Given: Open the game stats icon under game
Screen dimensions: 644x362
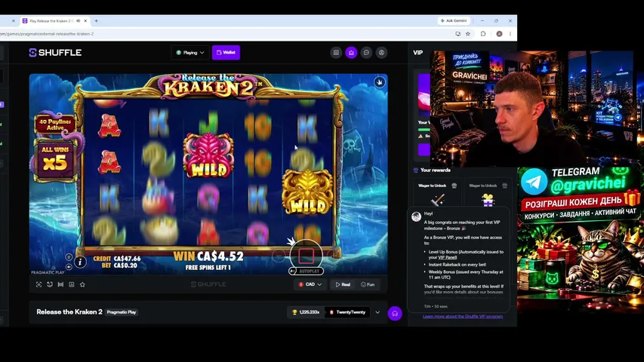Looking at the screenshot, I should [x=72, y=284].
